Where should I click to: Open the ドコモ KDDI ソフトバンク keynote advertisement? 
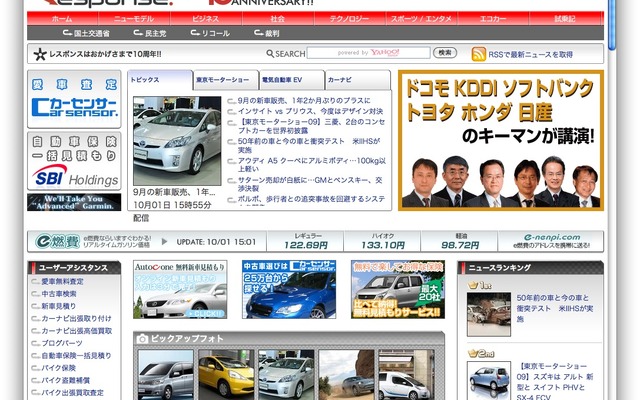point(501,140)
